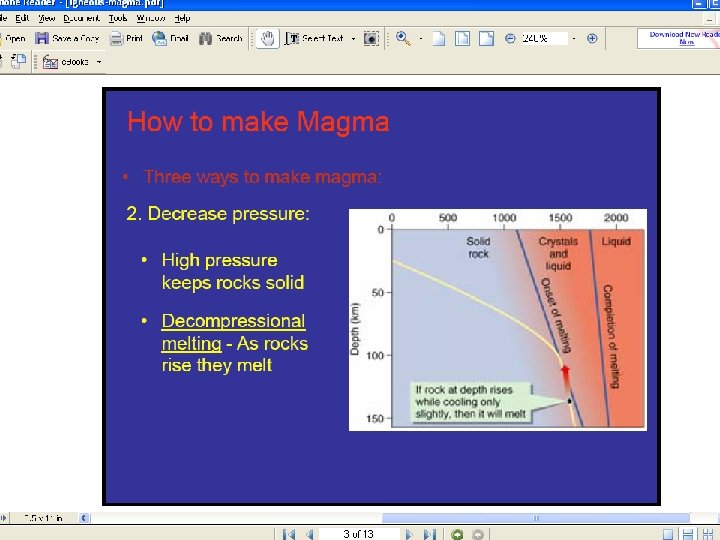Select the Hand tool
Viewport: 720px width, 540px height.
pos(267,39)
